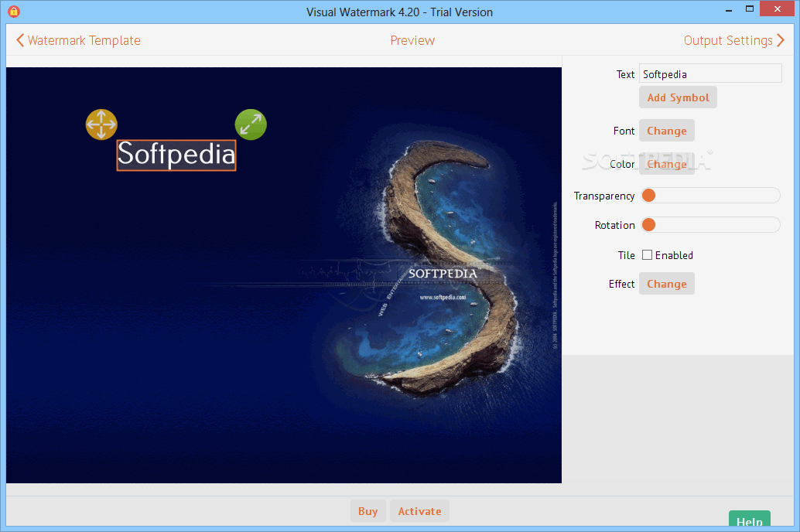Minimize the Visual Watermark window
This screenshot has height=532, width=800.
[729, 9]
